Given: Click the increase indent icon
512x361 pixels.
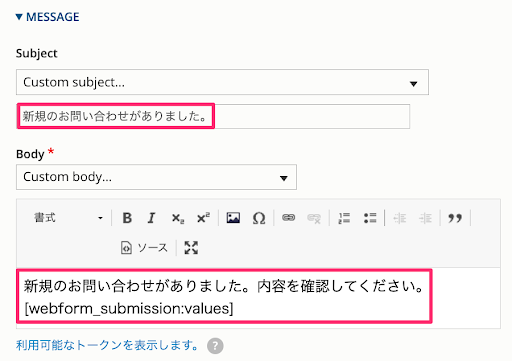Looking at the screenshot, I should [425, 218].
